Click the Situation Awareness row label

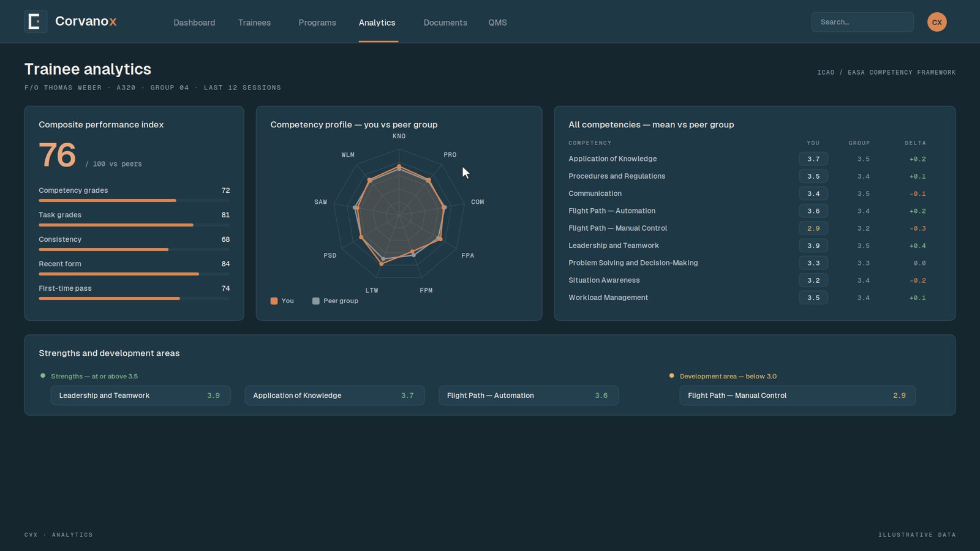[604, 280]
